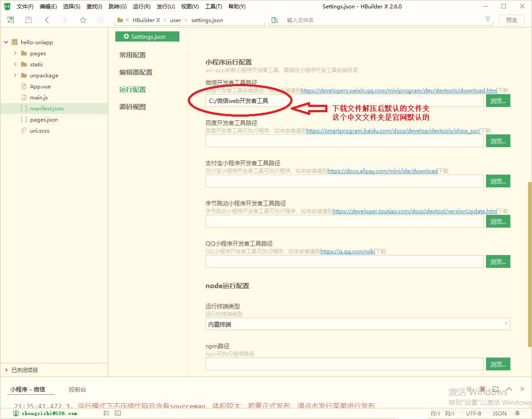Screen dimensions: 532x419
Task: Expand the 已关闭项目 section
Action: (x=6, y=370)
